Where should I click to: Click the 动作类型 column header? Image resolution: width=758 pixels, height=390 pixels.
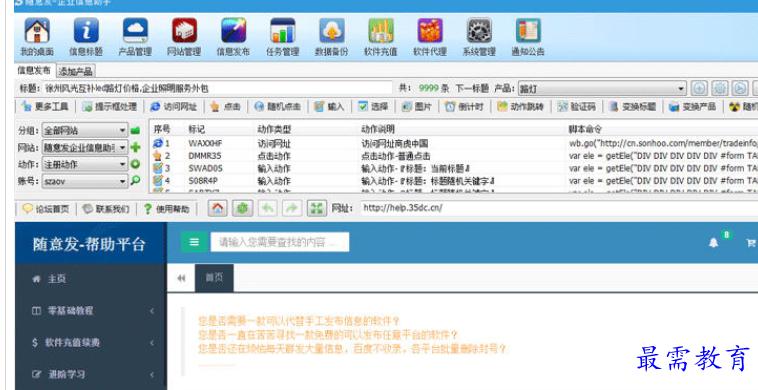click(274, 130)
